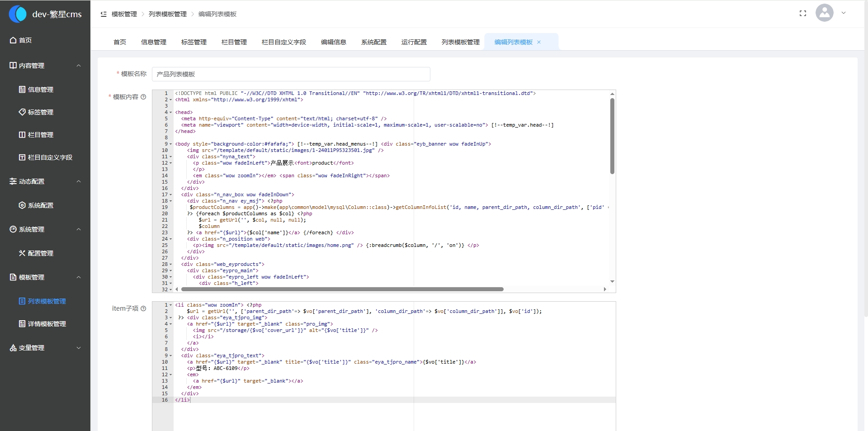The width and height of the screenshot is (868, 431).
Task: Open the user account dropdown arrow
Action: pyautogui.click(x=844, y=13)
